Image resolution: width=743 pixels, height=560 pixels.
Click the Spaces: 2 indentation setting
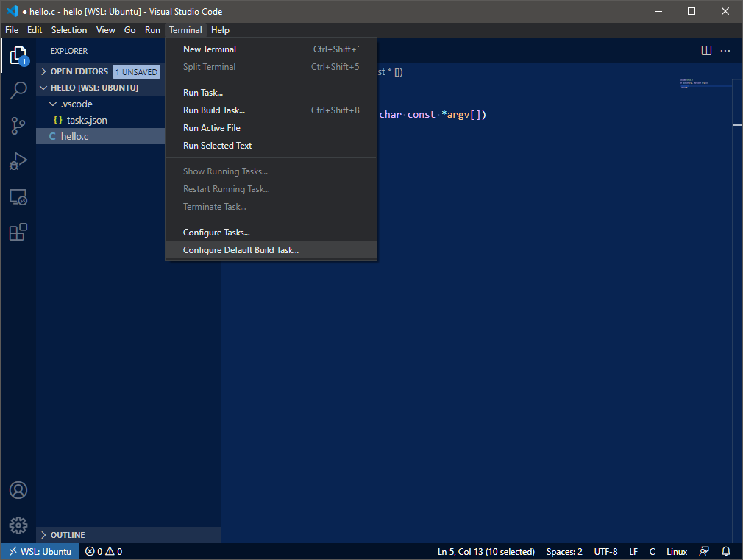click(x=564, y=551)
